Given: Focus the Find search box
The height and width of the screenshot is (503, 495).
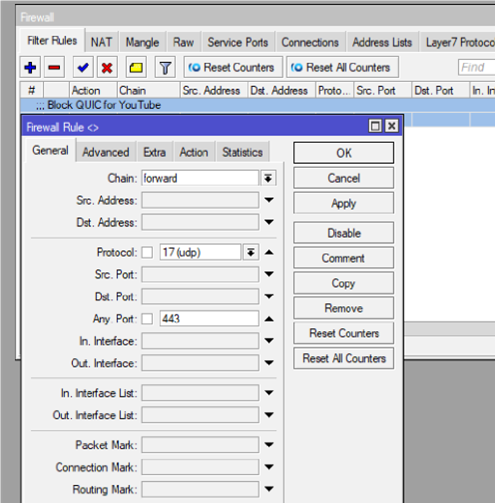Looking at the screenshot, I should pos(477,68).
